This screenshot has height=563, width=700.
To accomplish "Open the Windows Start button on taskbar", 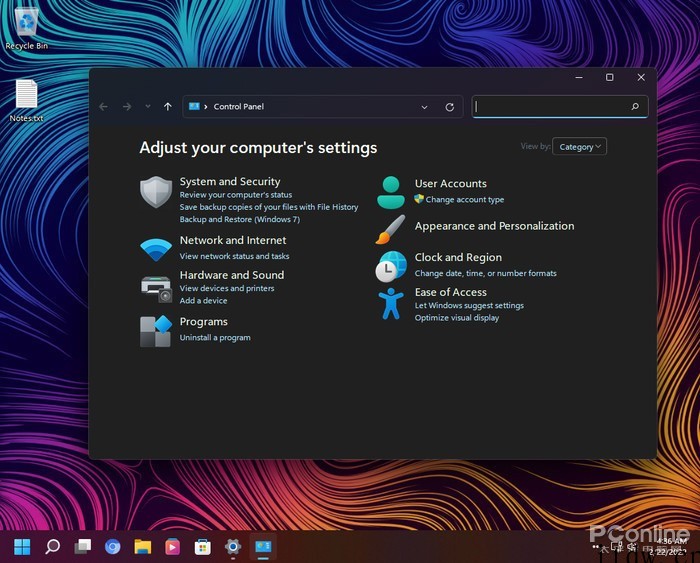I will click(22, 546).
